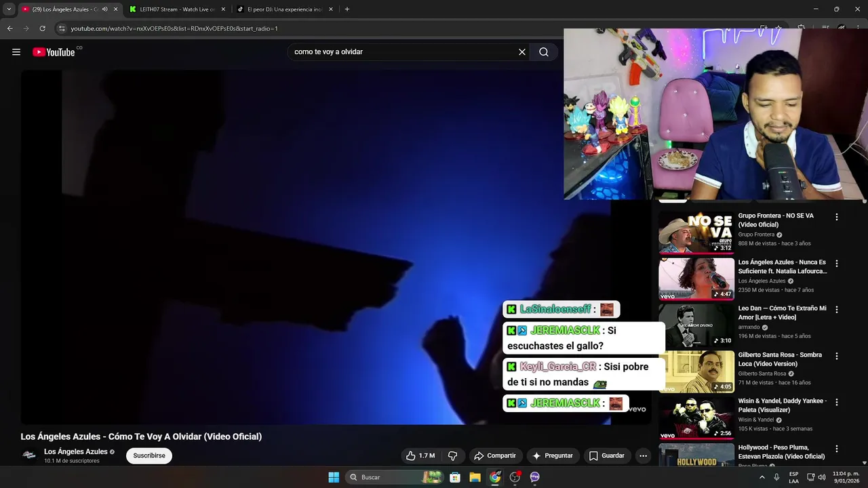Viewport: 868px width, 488px height.
Task: Open Wisin & Yandel Paleta thumbnail
Action: (696, 418)
